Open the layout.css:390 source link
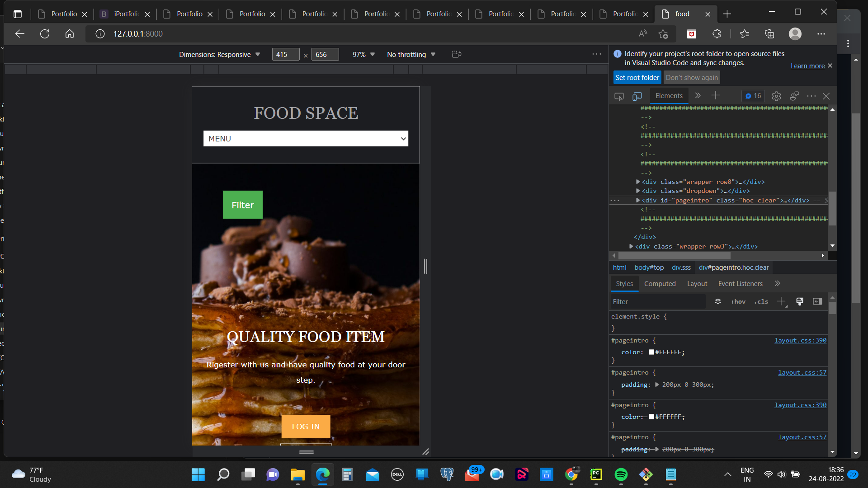The height and width of the screenshot is (488, 868). tap(800, 340)
